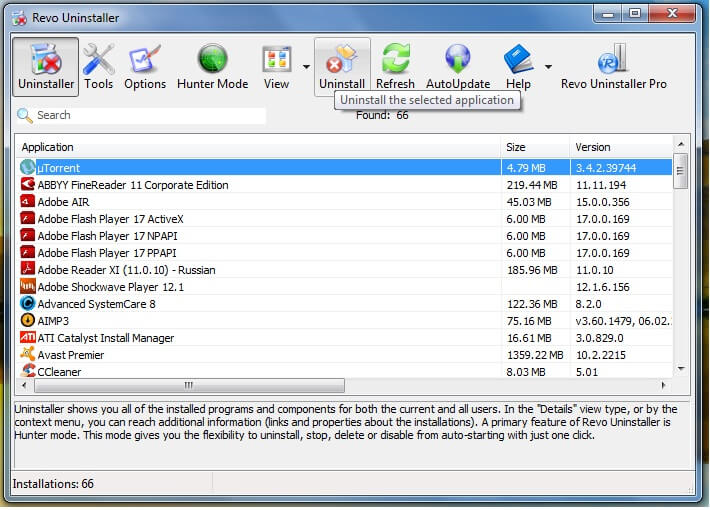Click the magnifier search icon
710x510 pixels.
24,115
